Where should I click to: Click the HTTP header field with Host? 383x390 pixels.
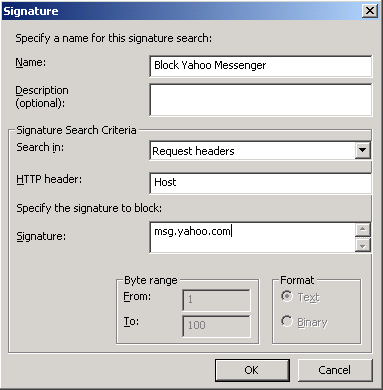[x=260, y=183]
